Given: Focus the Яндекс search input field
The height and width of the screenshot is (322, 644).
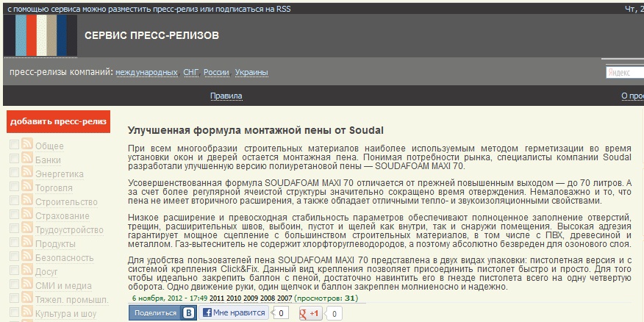Looking at the screenshot, I should tap(625, 72).
